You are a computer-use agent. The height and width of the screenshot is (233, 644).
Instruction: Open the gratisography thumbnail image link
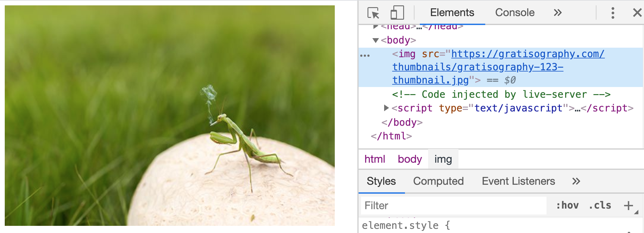point(498,67)
